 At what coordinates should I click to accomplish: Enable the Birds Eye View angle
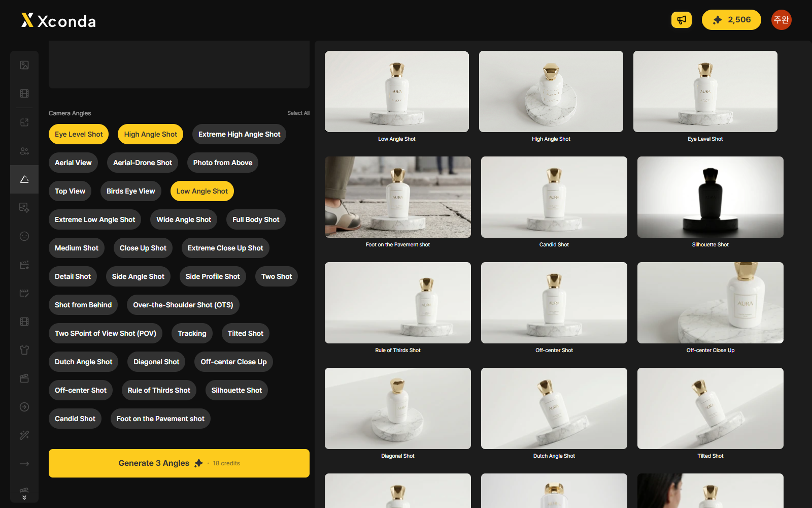pyautogui.click(x=131, y=191)
